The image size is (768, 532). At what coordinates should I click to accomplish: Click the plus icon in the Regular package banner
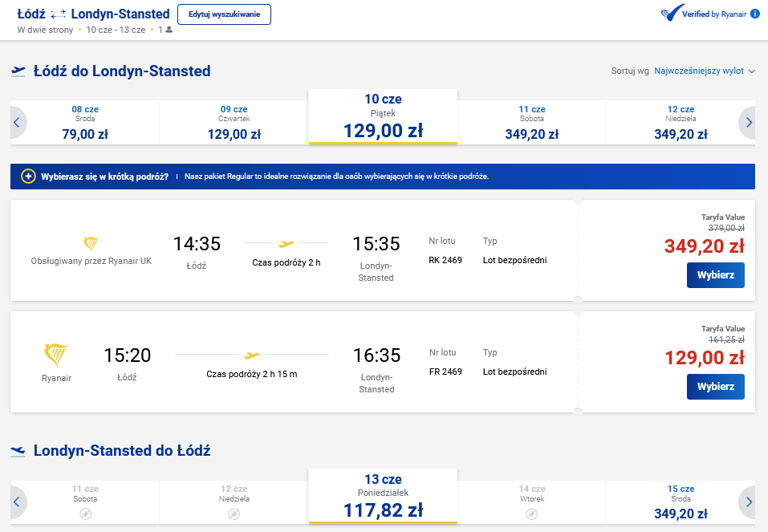pyautogui.click(x=28, y=177)
